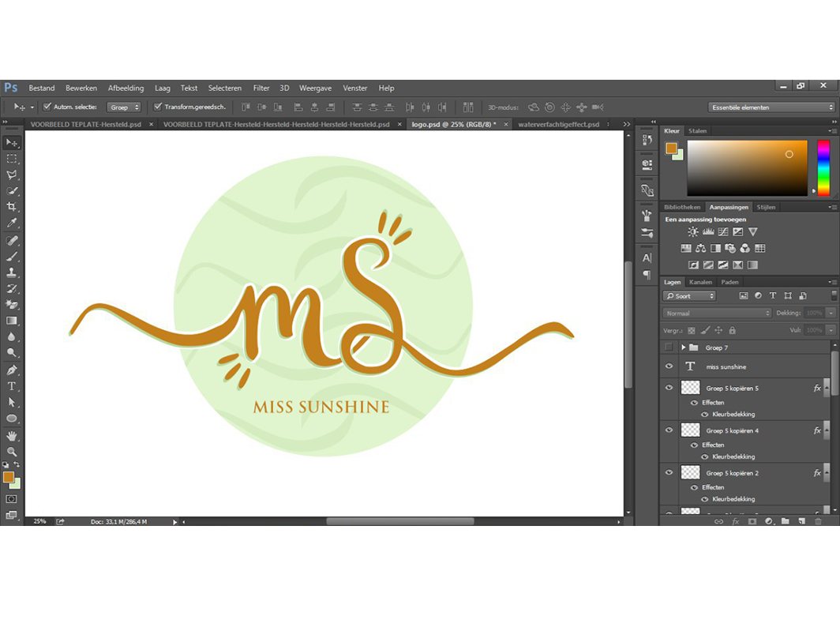Add Curves adjustment icon

coord(723,232)
